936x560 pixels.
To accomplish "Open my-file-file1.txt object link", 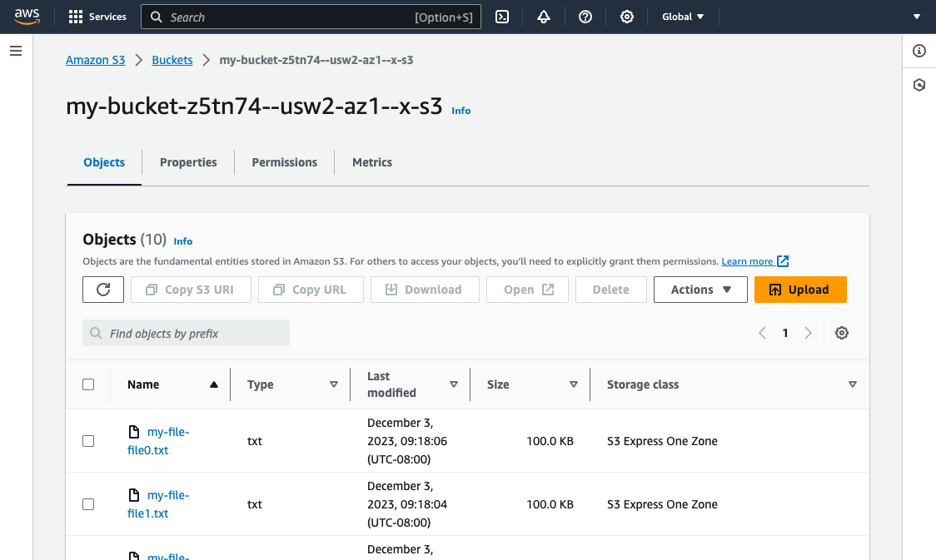I will tap(158, 504).
